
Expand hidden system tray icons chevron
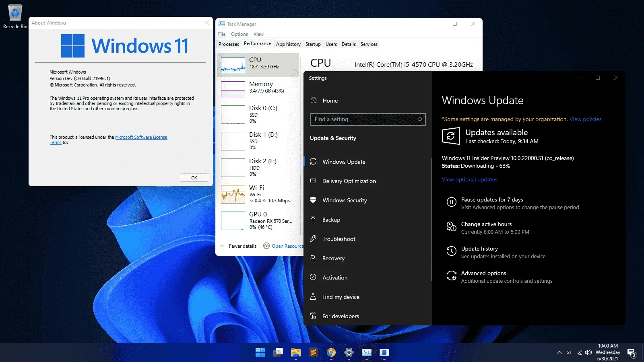(559, 352)
